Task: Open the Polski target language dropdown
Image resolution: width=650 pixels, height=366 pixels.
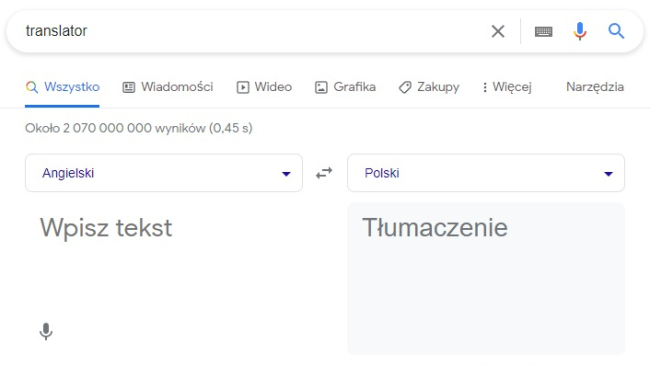Action: (x=486, y=173)
